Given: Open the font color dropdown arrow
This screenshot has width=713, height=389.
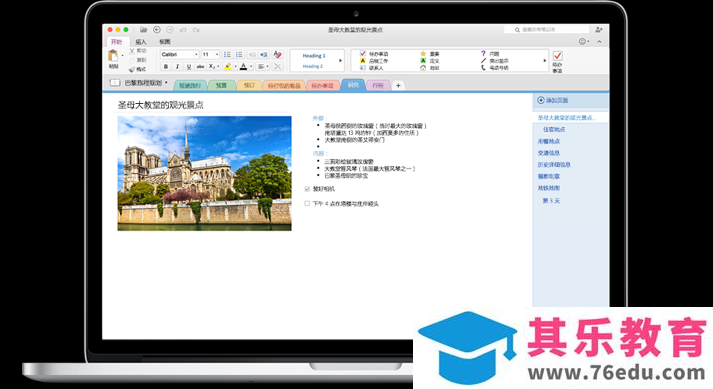Looking at the screenshot, I should point(251,67).
